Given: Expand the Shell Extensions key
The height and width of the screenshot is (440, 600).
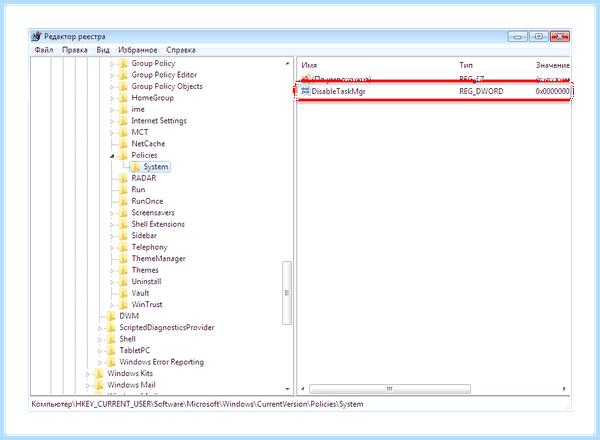Looking at the screenshot, I should pyautogui.click(x=112, y=225).
